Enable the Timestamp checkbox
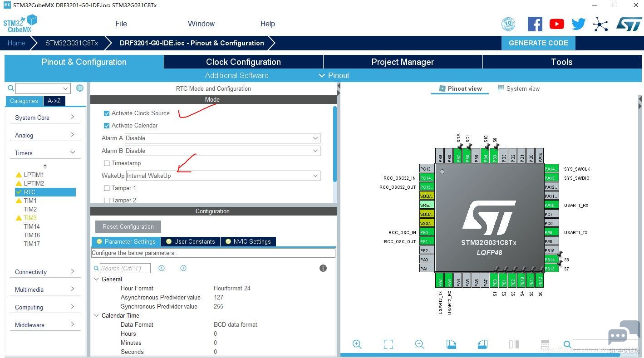The image size is (644, 358). point(107,163)
